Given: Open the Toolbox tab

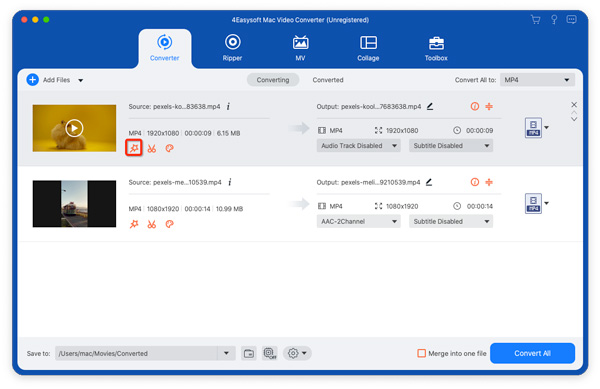Looking at the screenshot, I should click(x=436, y=48).
